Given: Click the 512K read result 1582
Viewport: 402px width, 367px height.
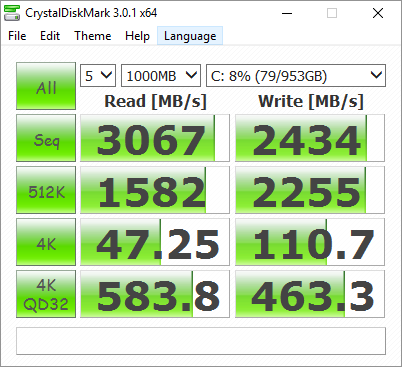Looking at the screenshot, I should coord(155,190).
